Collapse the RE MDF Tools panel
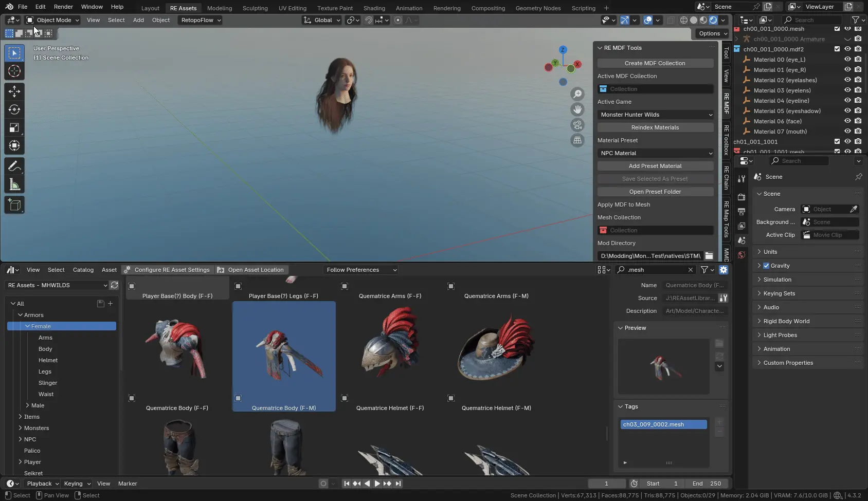868x501 pixels. pyautogui.click(x=600, y=48)
